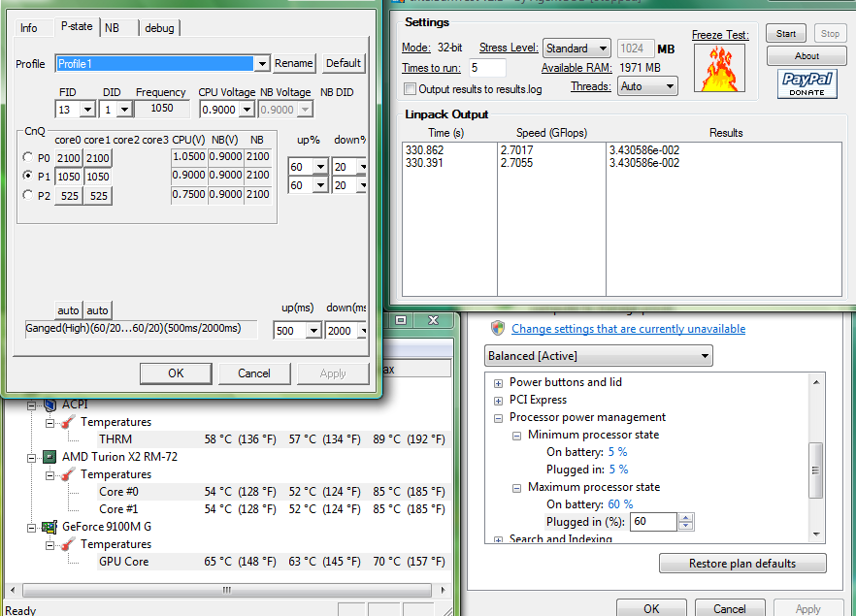The height and width of the screenshot is (616, 856).
Task: Select the GPU Core temperature row
Action: (x=272, y=562)
